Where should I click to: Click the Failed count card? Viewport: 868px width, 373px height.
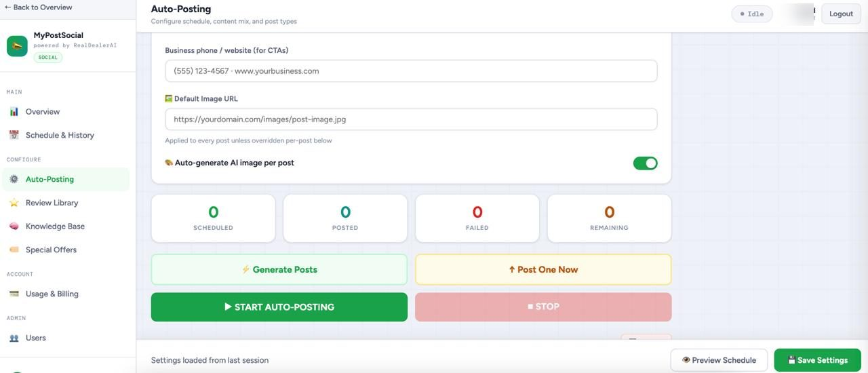(477, 218)
